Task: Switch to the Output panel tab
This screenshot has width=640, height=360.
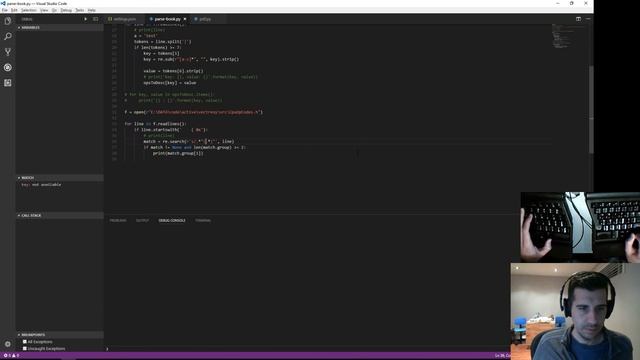Action: point(142,220)
